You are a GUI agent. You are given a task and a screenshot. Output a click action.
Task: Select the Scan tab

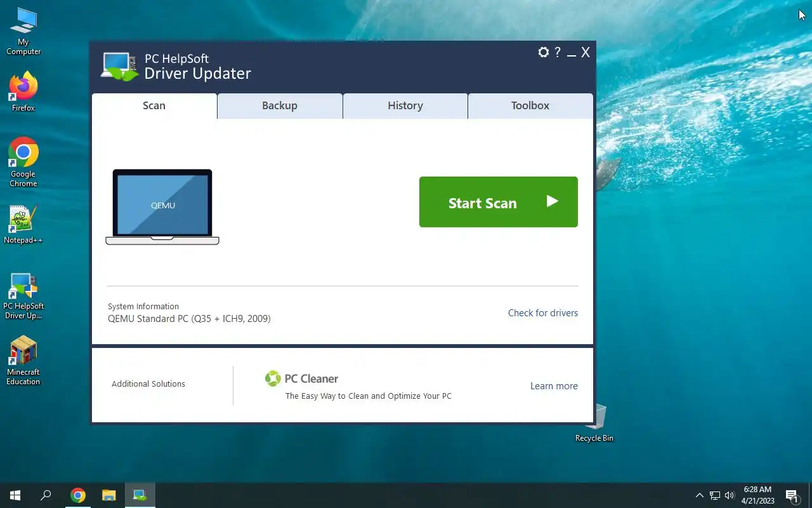tap(154, 106)
